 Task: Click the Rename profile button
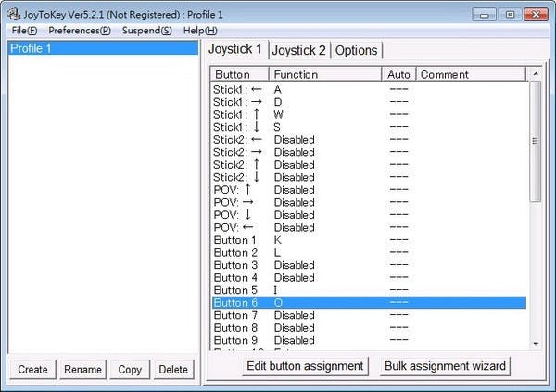click(82, 370)
